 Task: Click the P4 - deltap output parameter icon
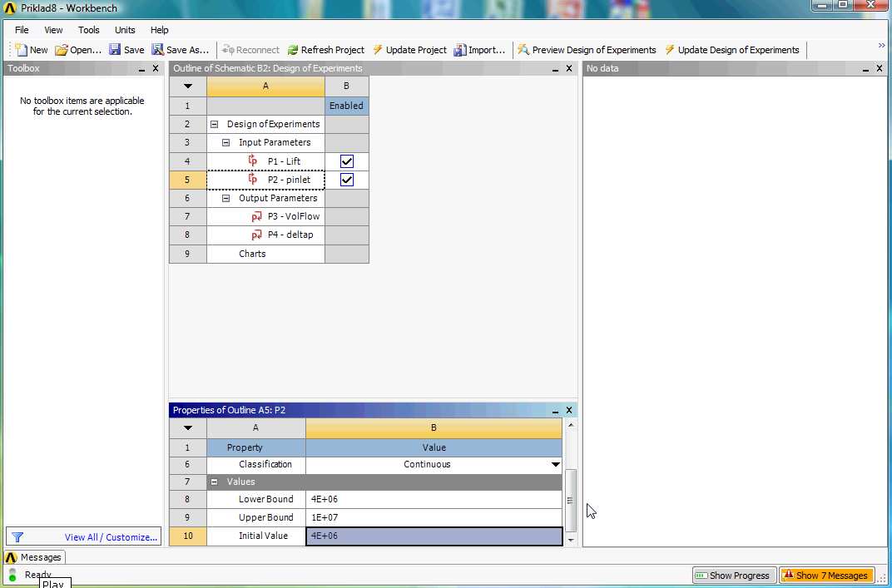(256, 235)
